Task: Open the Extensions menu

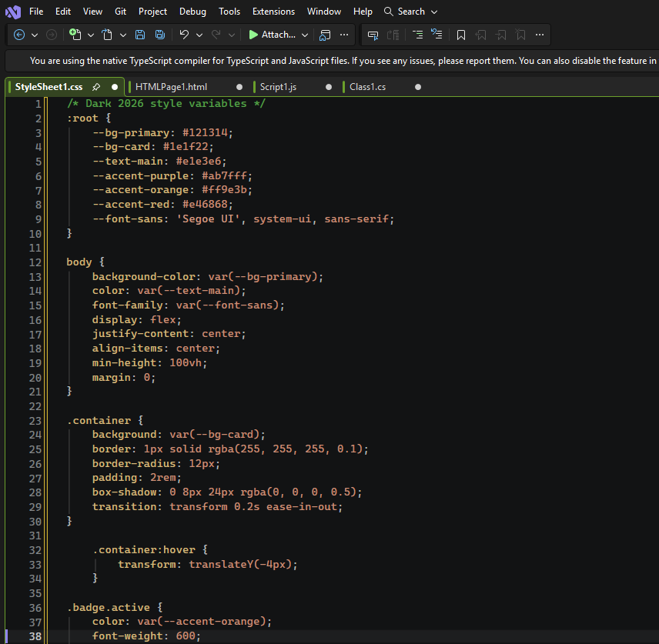Action: point(273,12)
